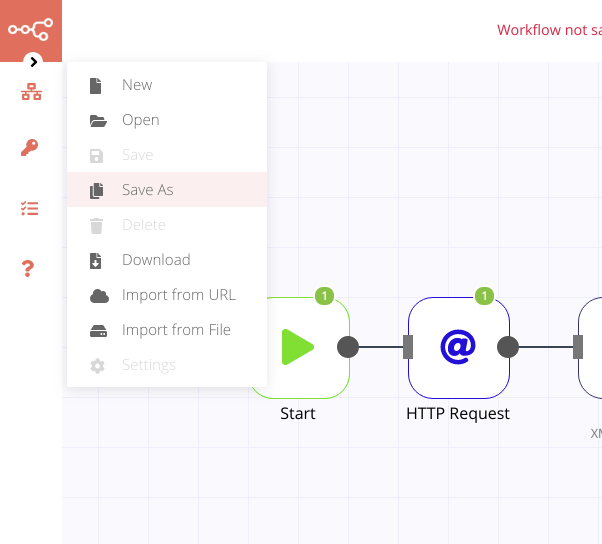Screen dimensions: 602x544
Task: Open the Help question mark icon
Action: pos(29,268)
